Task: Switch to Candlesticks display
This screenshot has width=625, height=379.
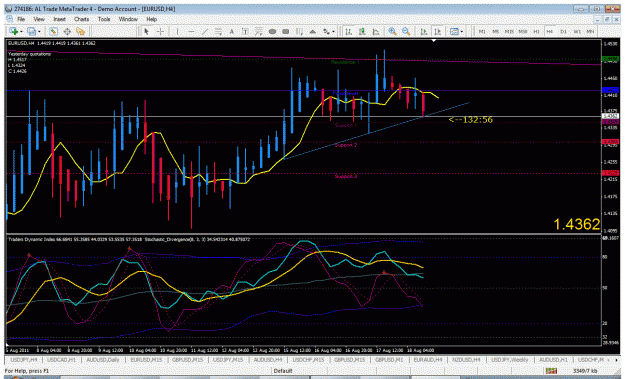Action: tap(362, 31)
